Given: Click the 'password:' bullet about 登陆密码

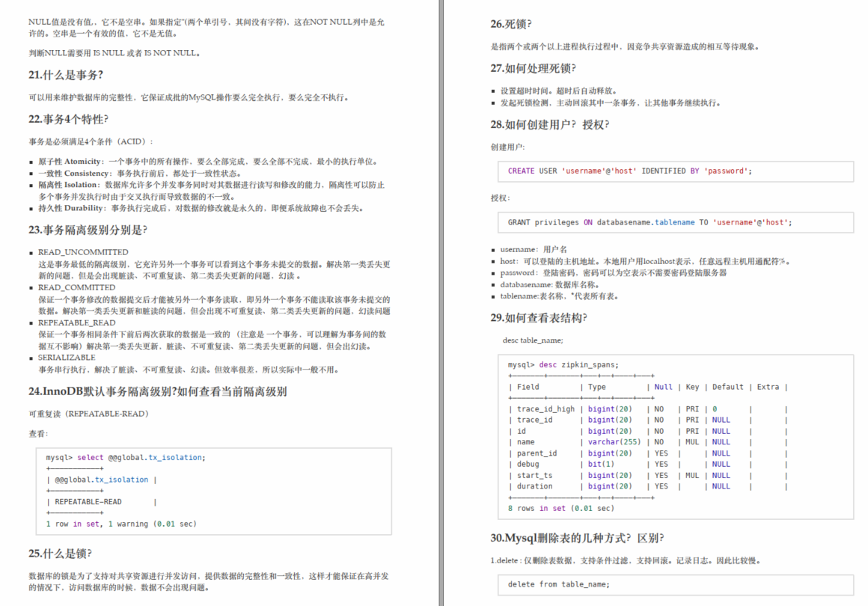Looking at the screenshot, I should [614, 273].
